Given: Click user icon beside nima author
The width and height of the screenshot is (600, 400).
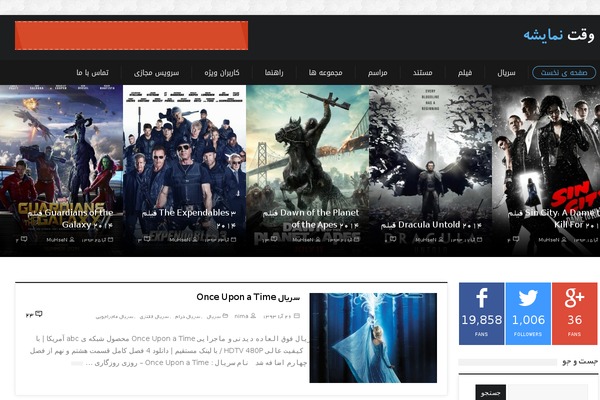Looking at the screenshot, I should coord(253,316).
